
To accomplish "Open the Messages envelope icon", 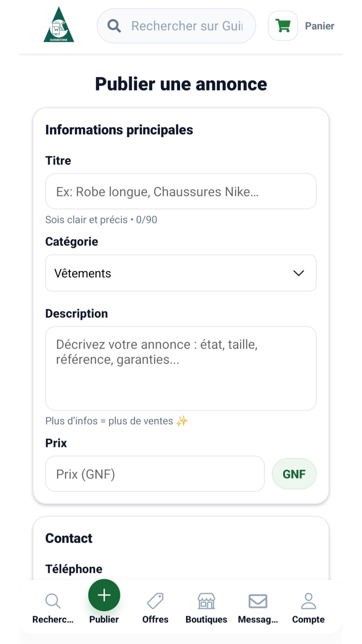I will (258, 601).
